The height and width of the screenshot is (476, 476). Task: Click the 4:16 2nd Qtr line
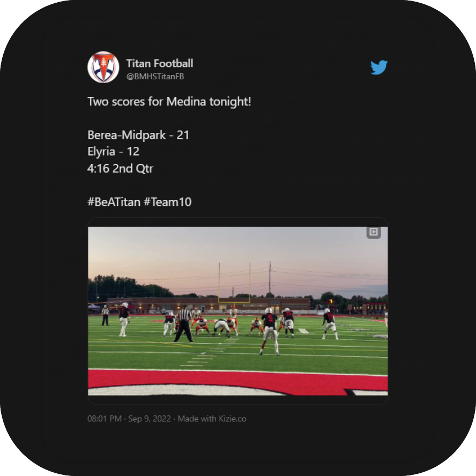click(120, 168)
